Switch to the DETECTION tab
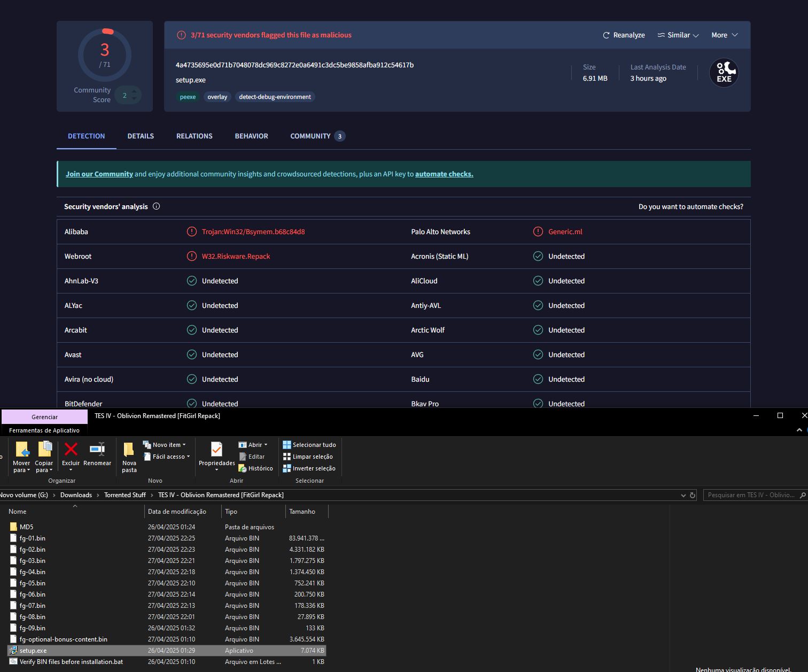 86,136
